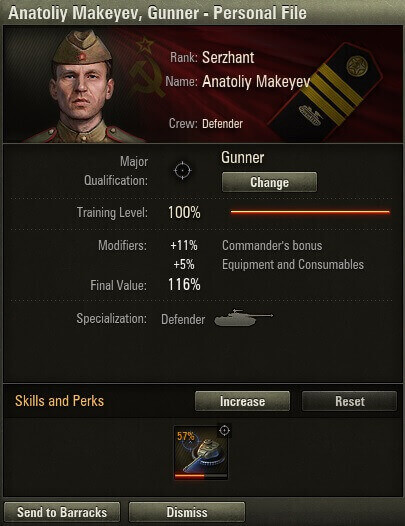Click the Skills and Perks heading

click(x=59, y=401)
